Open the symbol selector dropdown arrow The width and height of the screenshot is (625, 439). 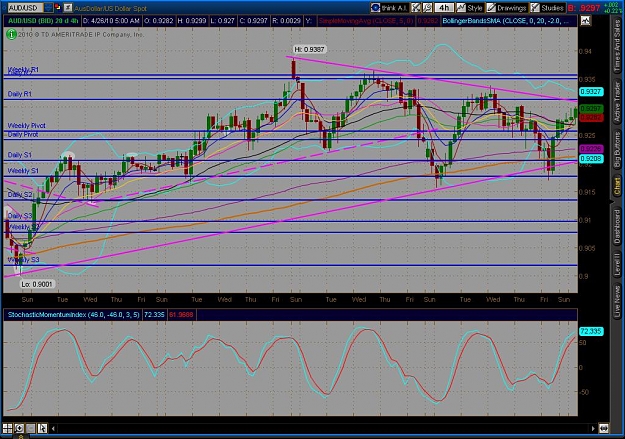[x=48, y=8]
